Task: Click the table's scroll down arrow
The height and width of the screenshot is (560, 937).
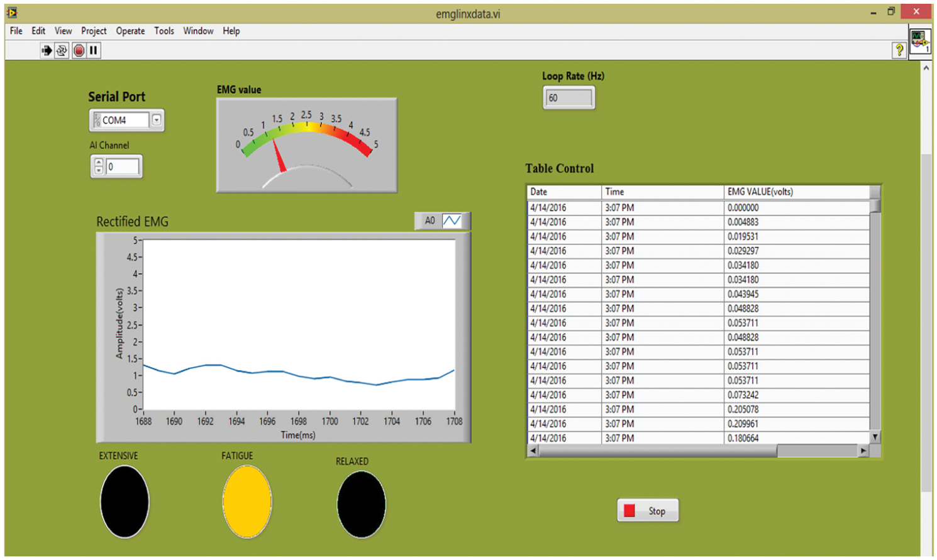Action: pyautogui.click(x=875, y=437)
